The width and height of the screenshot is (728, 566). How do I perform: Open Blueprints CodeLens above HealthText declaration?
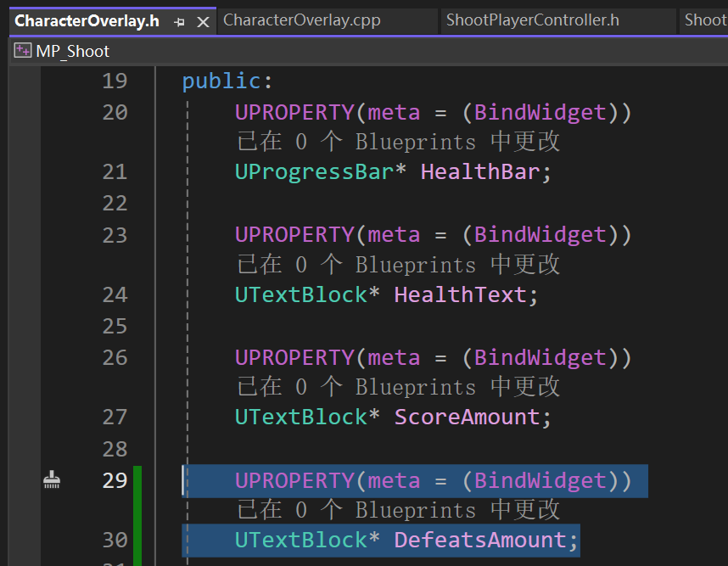(398, 264)
